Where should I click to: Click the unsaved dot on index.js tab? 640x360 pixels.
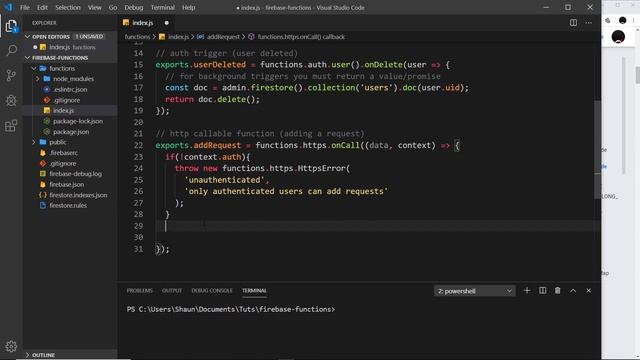(x=167, y=23)
